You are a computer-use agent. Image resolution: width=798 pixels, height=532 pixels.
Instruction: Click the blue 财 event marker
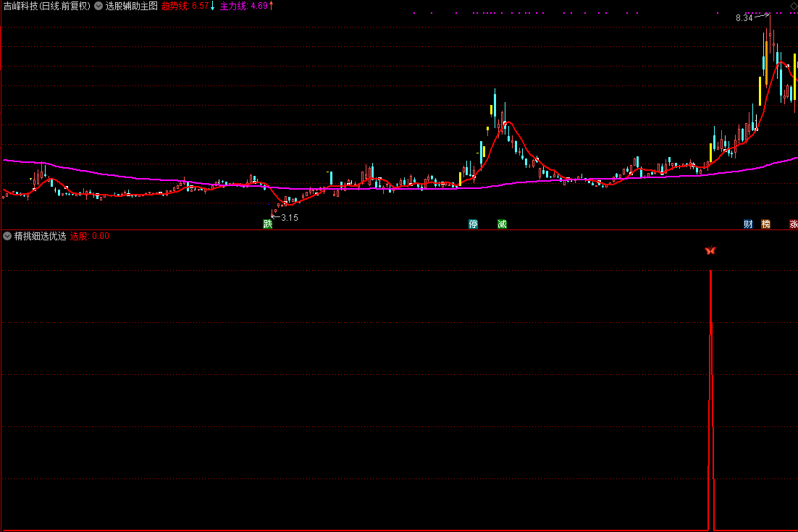[748, 224]
